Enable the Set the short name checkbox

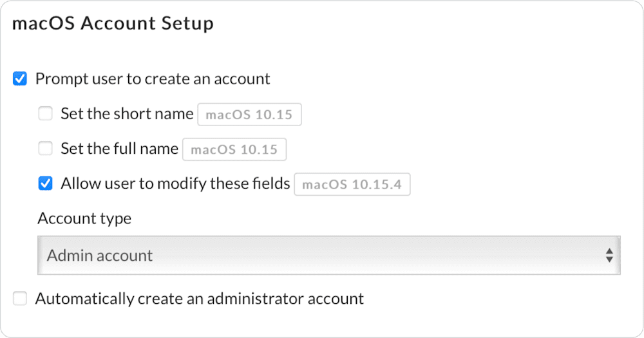[45, 115]
